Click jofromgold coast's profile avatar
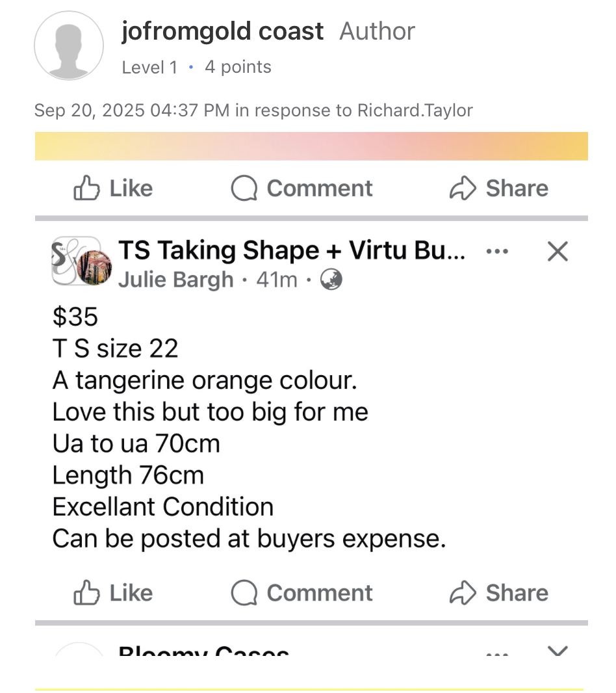The image size is (616, 693). 69,46
